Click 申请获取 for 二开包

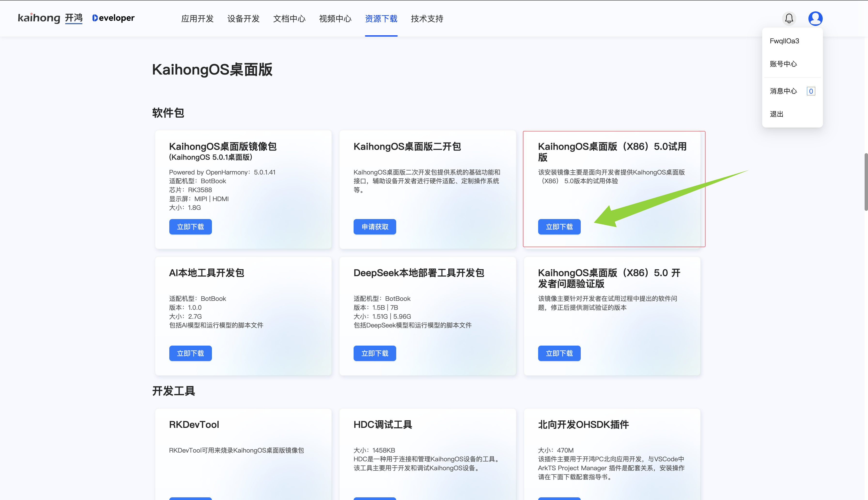click(x=375, y=227)
